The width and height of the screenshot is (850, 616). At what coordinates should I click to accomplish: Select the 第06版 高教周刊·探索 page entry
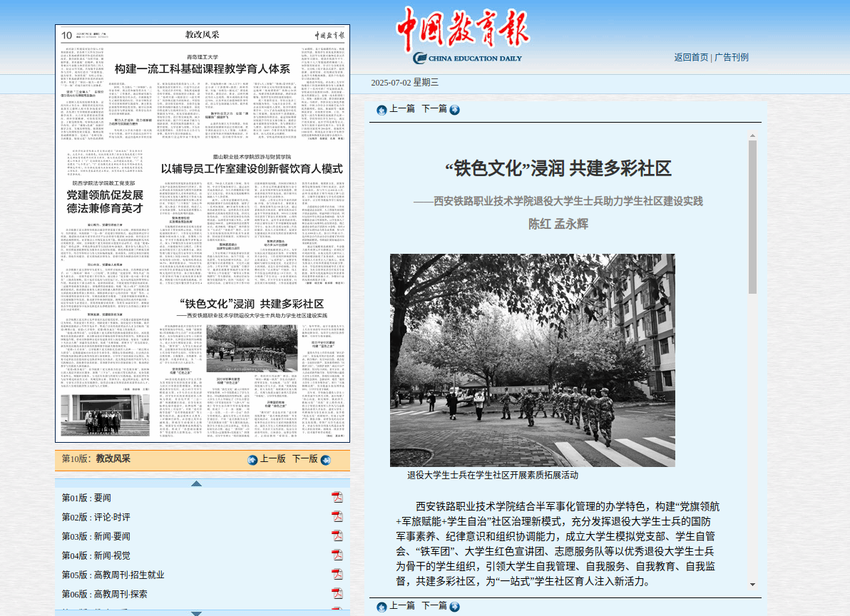(x=105, y=594)
